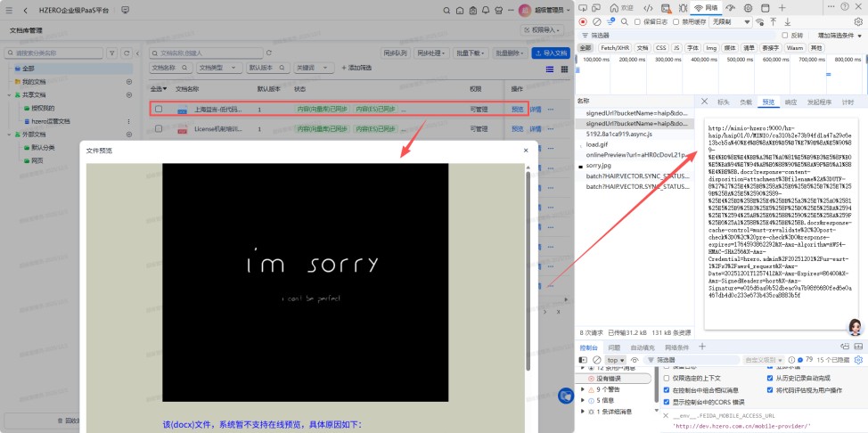Select sorry.jpg in the request list
Image resolution: width=868 pixels, height=433 pixels.
[600, 166]
